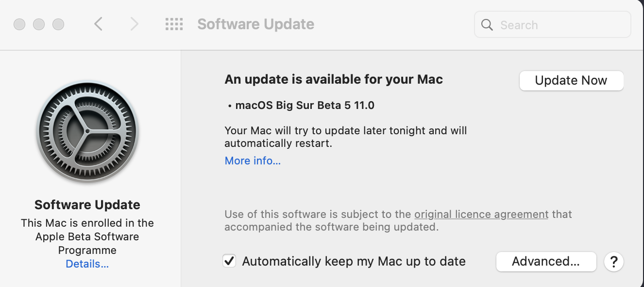Select the macOS Big Sur Beta 5 entry
Viewport: 644px width, 287px height.
(x=305, y=105)
